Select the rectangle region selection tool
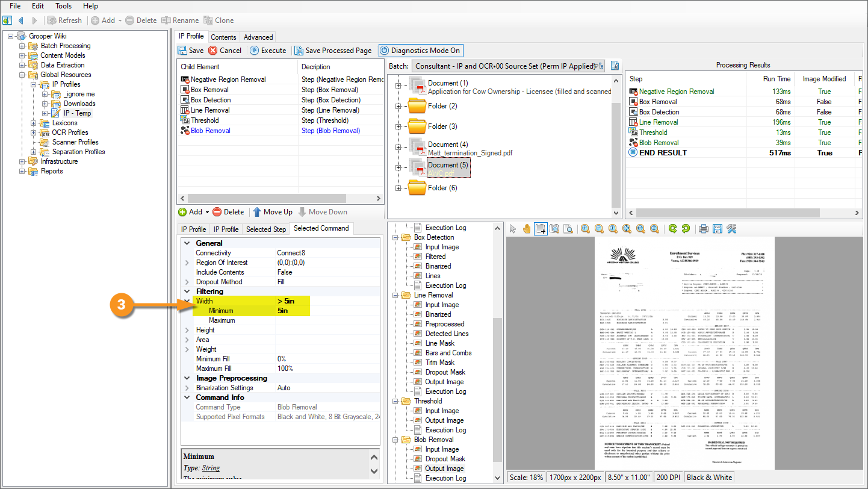The height and width of the screenshot is (489, 868). click(x=541, y=229)
